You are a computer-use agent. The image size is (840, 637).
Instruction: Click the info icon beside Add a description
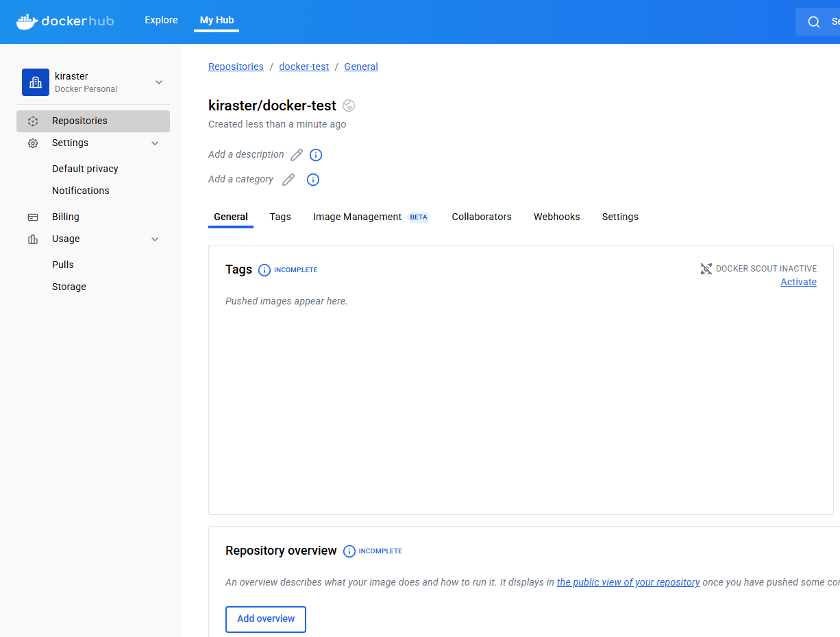(x=316, y=155)
